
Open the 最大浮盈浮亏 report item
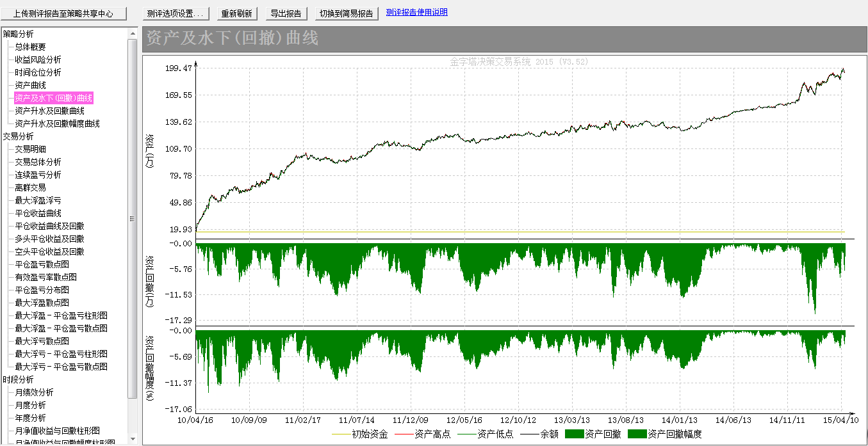38,200
